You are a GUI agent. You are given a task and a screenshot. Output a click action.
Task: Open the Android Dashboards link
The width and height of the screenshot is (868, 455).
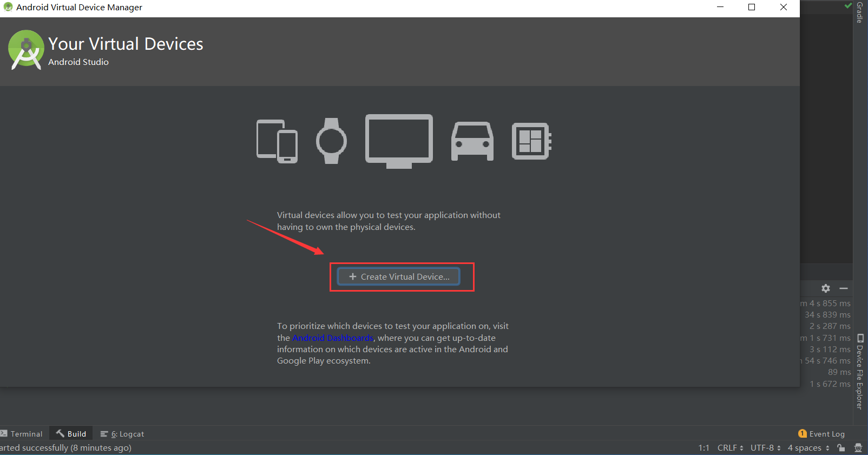pyautogui.click(x=333, y=338)
